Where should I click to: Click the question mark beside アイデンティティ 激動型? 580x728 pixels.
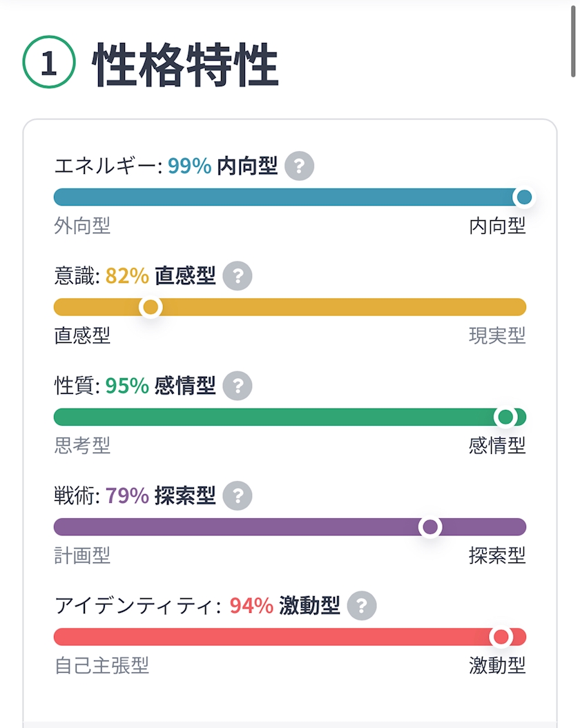362,606
